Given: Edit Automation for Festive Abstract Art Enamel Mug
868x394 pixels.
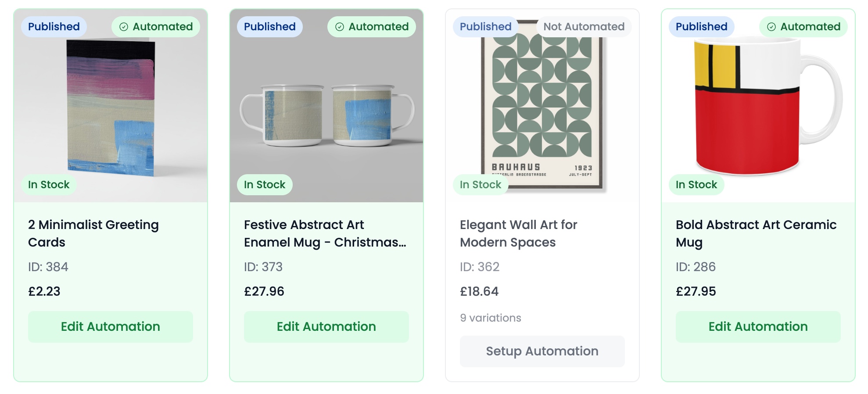Looking at the screenshot, I should tap(326, 327).
